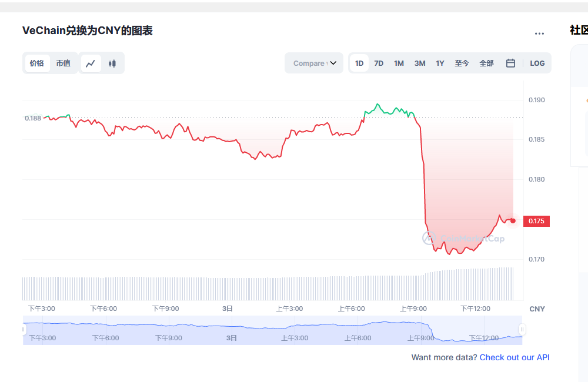The width and height of the screenshot is (588, 382).
Task: Click the current price marker dot on chart
Action: tap(513, 221)
